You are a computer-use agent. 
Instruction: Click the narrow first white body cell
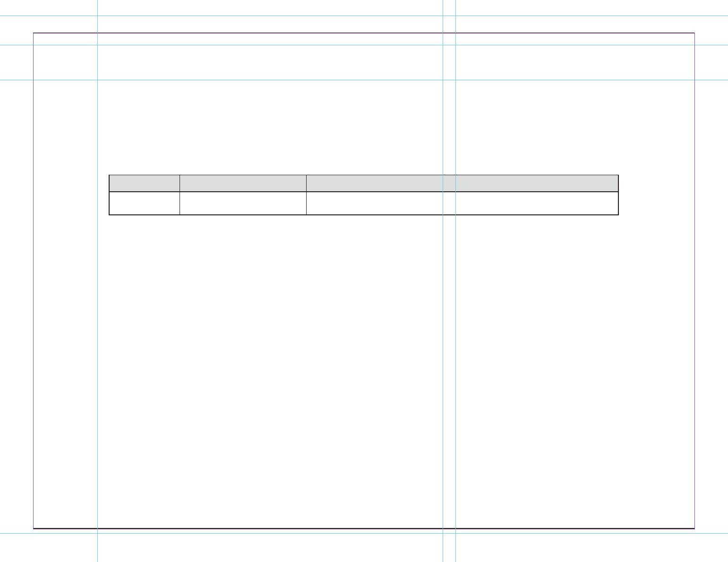pos(145,204)
